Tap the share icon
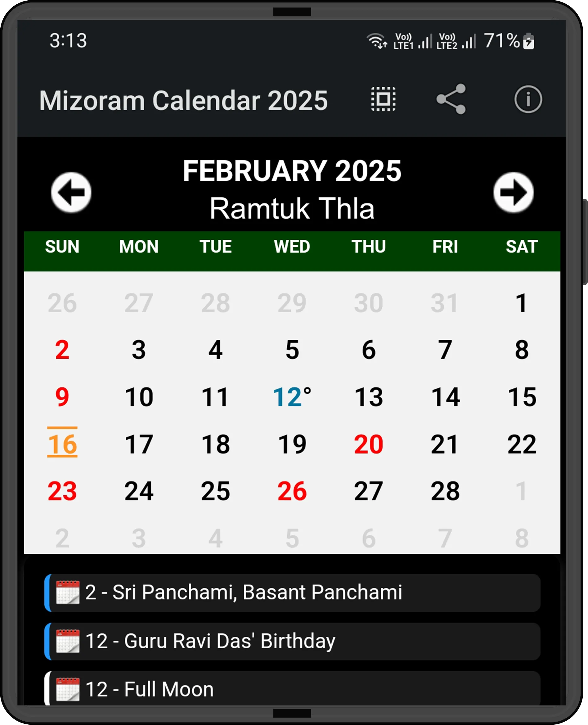 [x=451, y=99]
